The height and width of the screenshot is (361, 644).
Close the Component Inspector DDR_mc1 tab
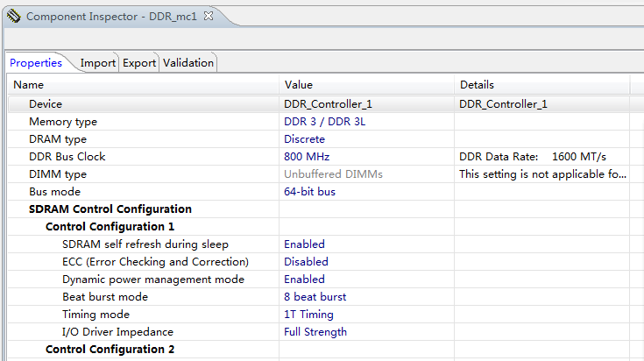208,16
